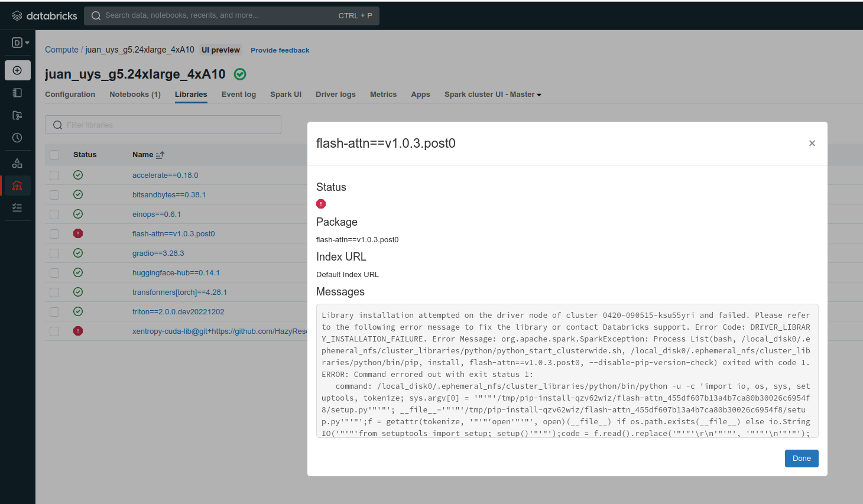Toggle sorting via the Name column arrow
863x504 pixels.
[159, 154]
